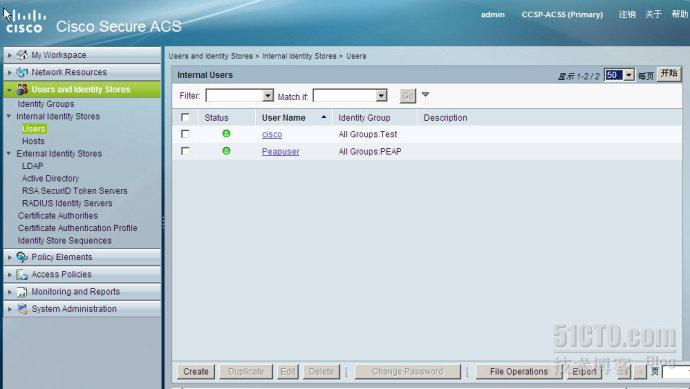Open the Filter dropdown
This screenshot has height=389, width=690.
pyautogui.click(x=268, y=95)
